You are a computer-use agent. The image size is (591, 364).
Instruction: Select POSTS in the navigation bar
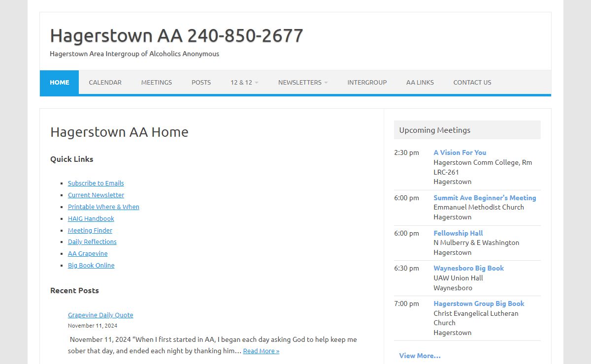[x=201, y=82]
